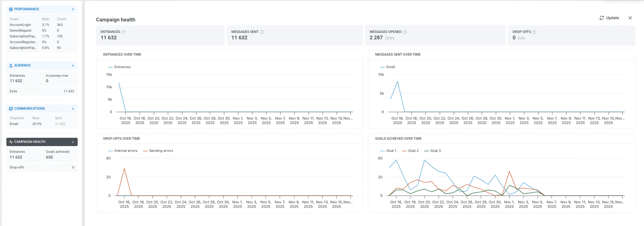Close the Campaign health panel

[x=630, y=18]
